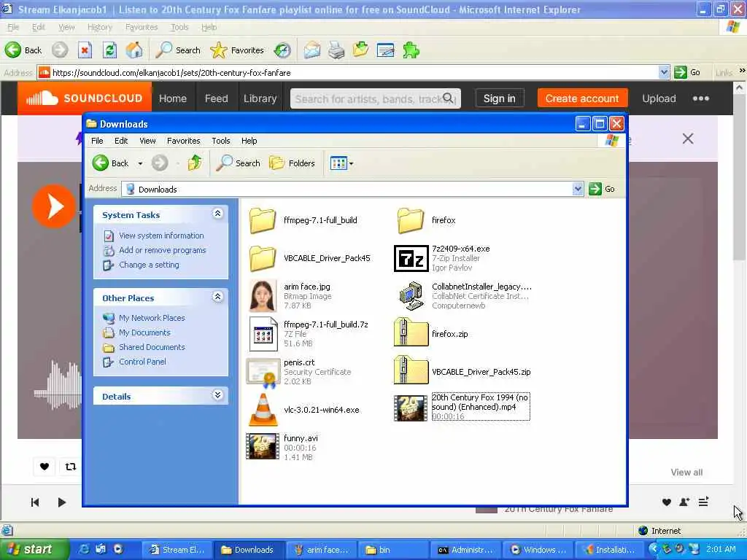Open the SoundCloud Feed tab

216,98
